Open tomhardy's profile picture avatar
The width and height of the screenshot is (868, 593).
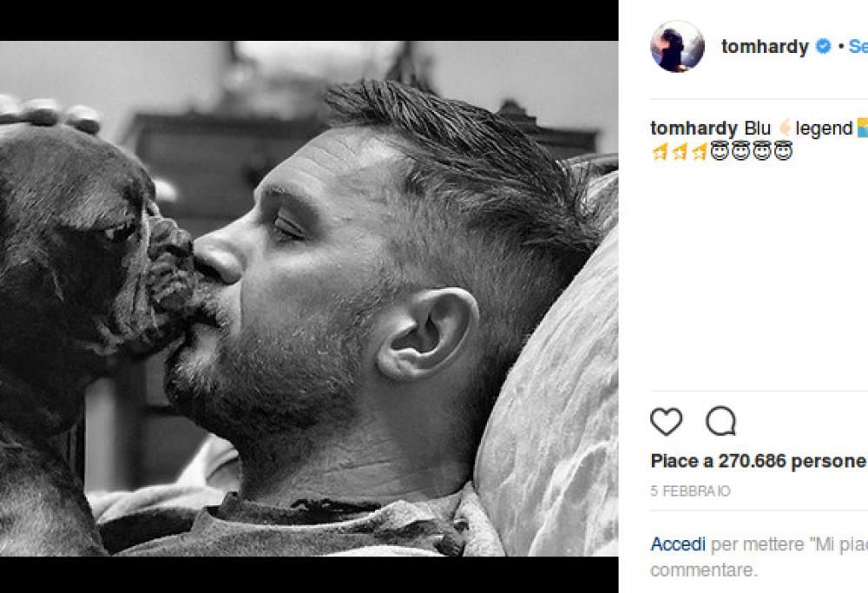[x=677, y=46]
